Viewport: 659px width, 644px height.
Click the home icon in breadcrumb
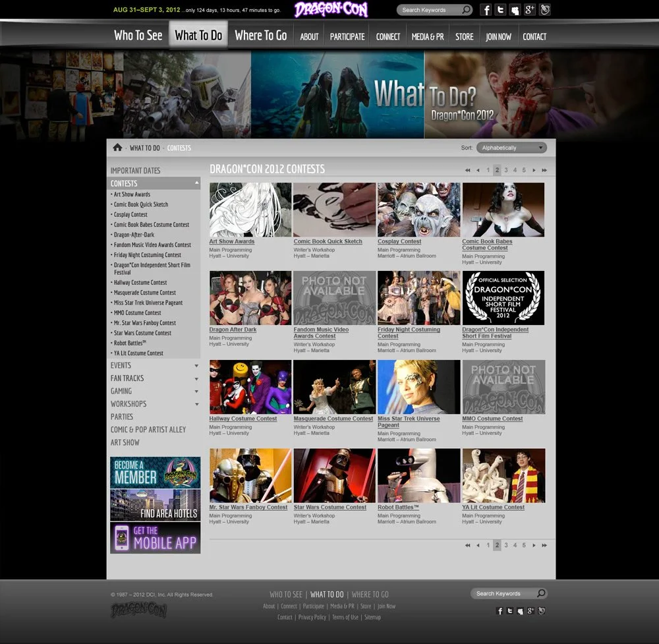(x=117, y=148)
